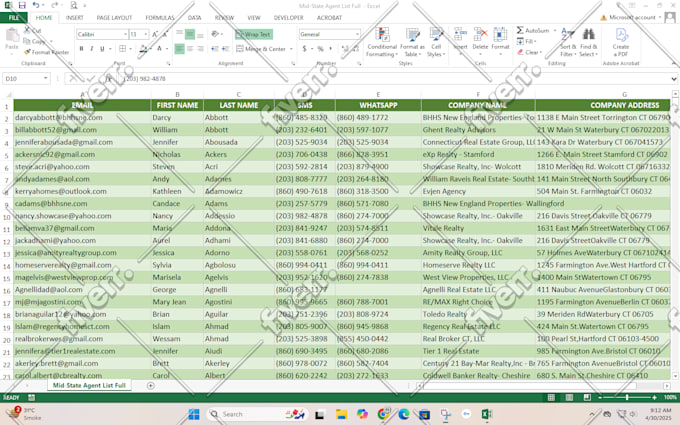Toggle Bold formatting
The height and width of the screenshot is (425, 680).
[x=81, y=49]
